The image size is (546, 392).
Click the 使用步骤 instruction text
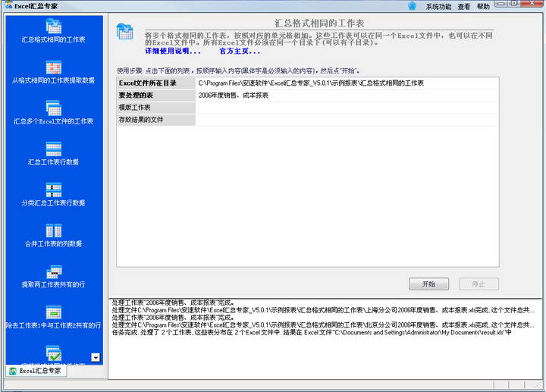[238, 71]
